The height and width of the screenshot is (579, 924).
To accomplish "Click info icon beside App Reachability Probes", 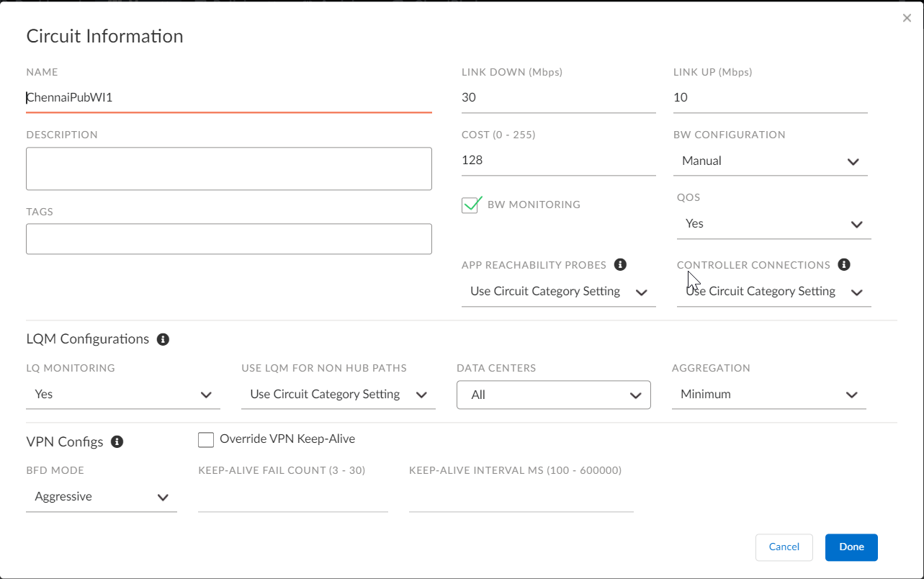I will (x=620, y=265).
